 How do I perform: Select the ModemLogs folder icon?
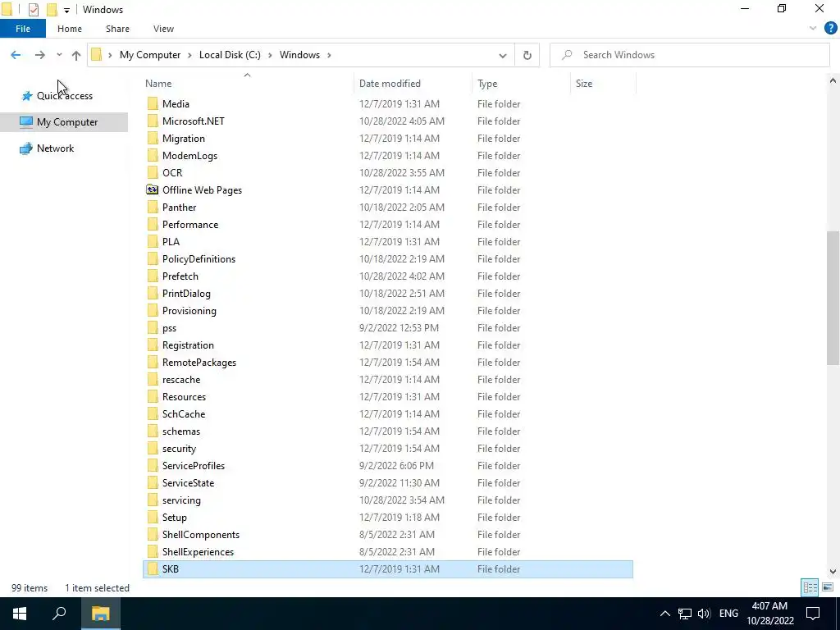(x=153, y=155)
